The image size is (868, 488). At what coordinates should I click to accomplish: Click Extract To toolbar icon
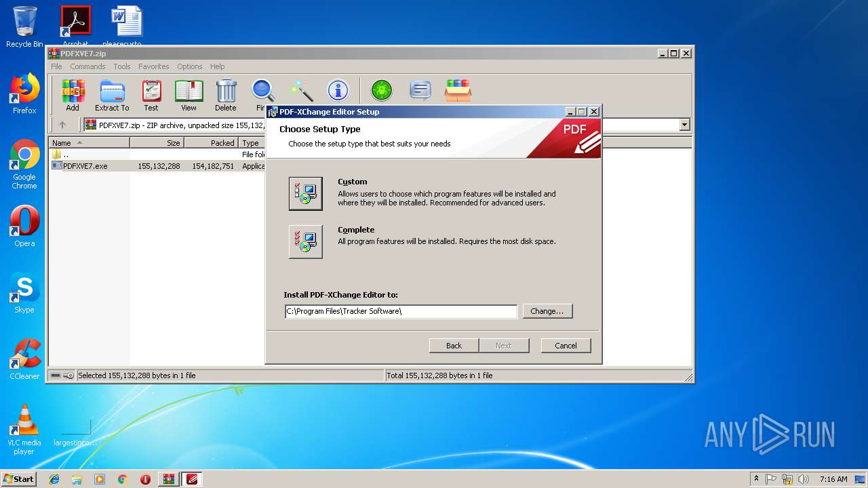pos(112,95)
